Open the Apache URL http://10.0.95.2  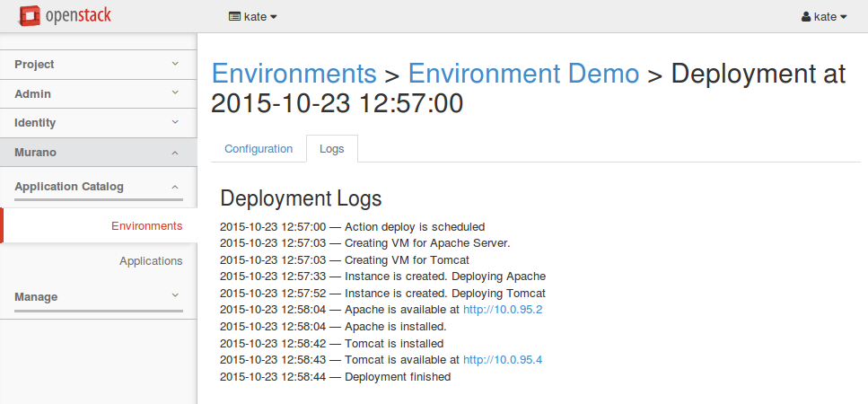pyautogui.click(x=502, y=310)
